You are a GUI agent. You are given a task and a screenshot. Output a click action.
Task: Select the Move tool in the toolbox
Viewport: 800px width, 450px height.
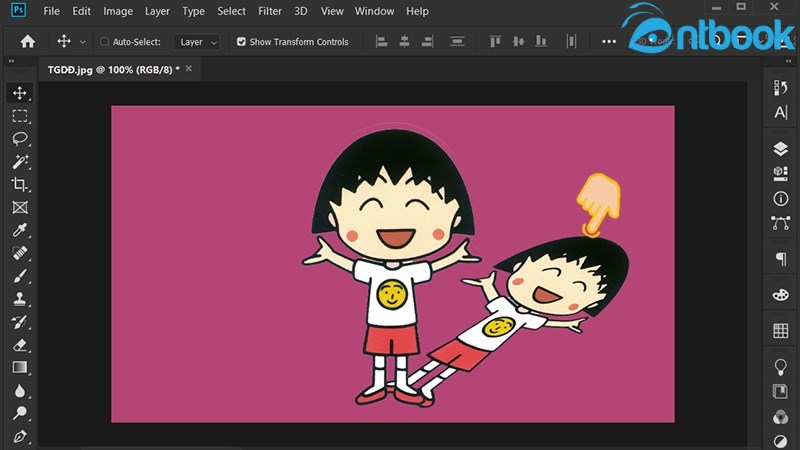pos(20,93)
